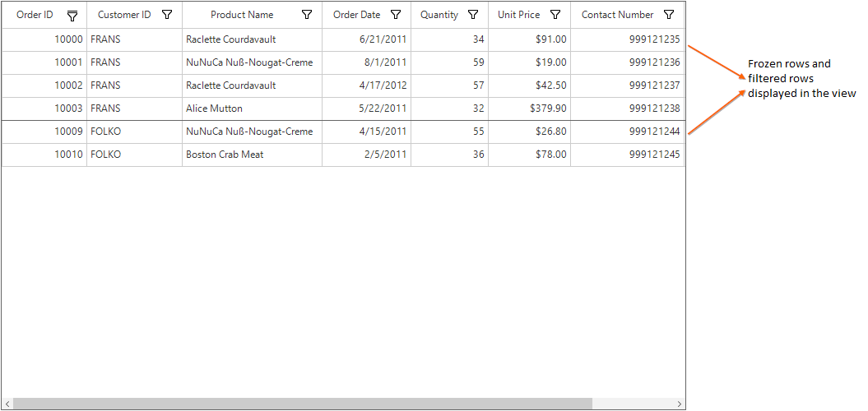Sort by the Order ID header

click(35, 15)
